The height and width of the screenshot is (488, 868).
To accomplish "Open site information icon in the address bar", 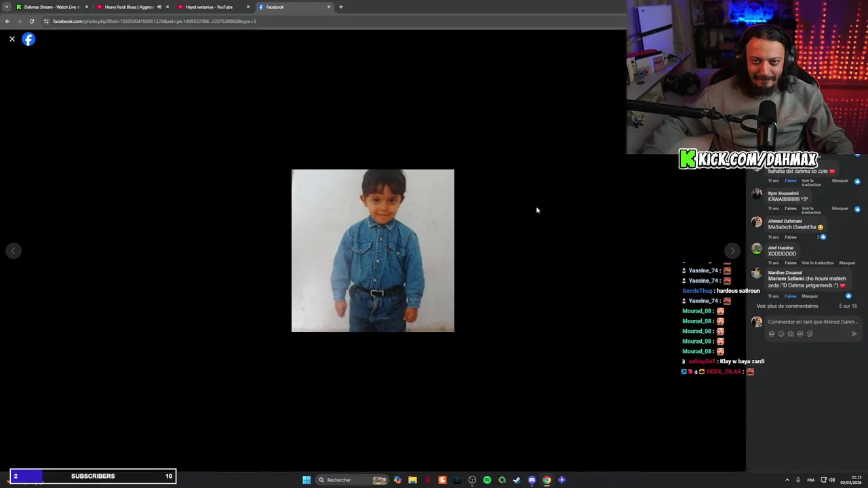I will tap(46, 21).
